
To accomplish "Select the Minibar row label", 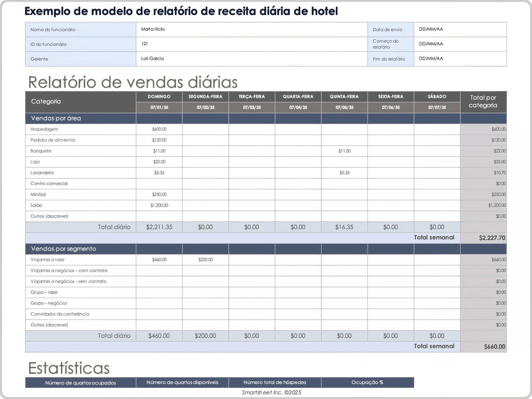I will tap(38, 194).
